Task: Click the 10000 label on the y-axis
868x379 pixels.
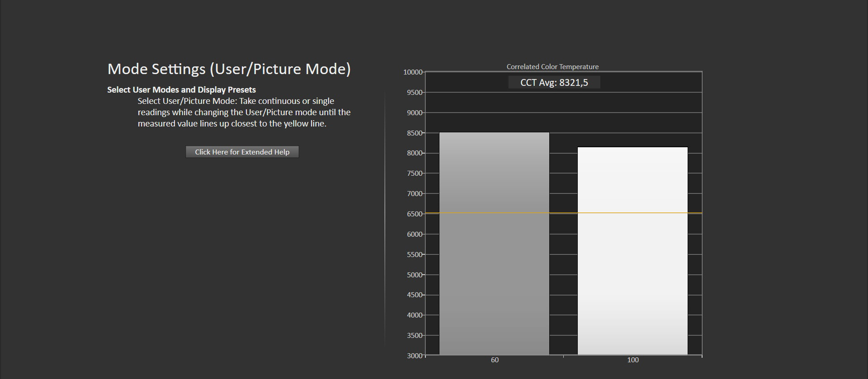Action: (x=412, y=72)
